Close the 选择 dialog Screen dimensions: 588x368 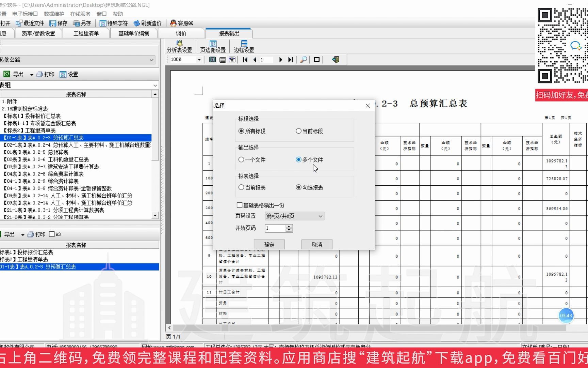tap(368, 106)
